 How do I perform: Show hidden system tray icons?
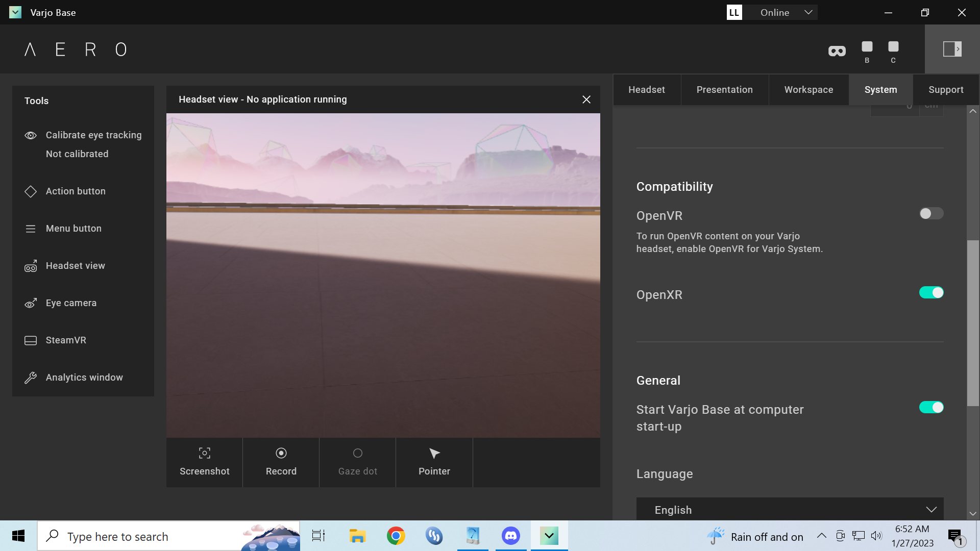(821, 536)
